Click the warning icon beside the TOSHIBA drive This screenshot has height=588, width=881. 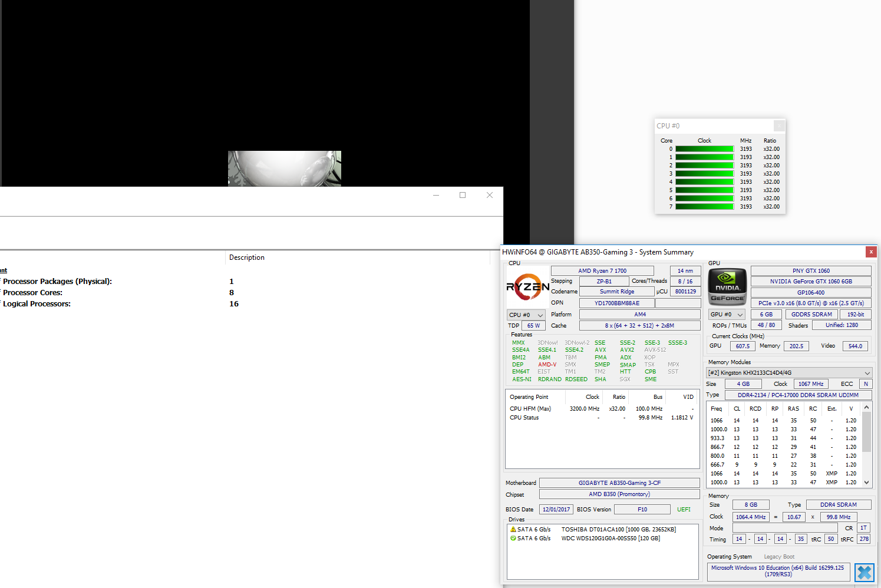[x=513, y=530]
